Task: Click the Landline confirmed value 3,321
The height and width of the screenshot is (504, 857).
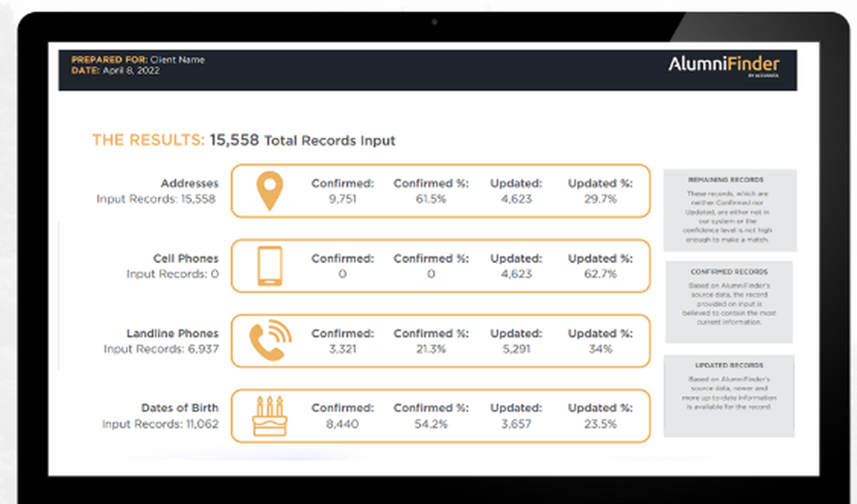Action: click(x=343, y=349)
